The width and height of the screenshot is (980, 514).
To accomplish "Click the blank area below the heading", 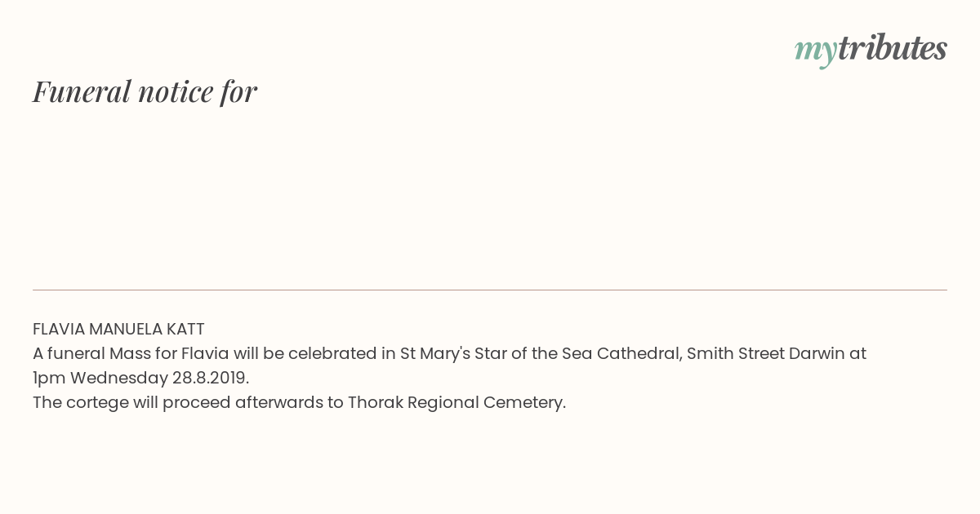I will pyautogui.click(x=490, y=196).
